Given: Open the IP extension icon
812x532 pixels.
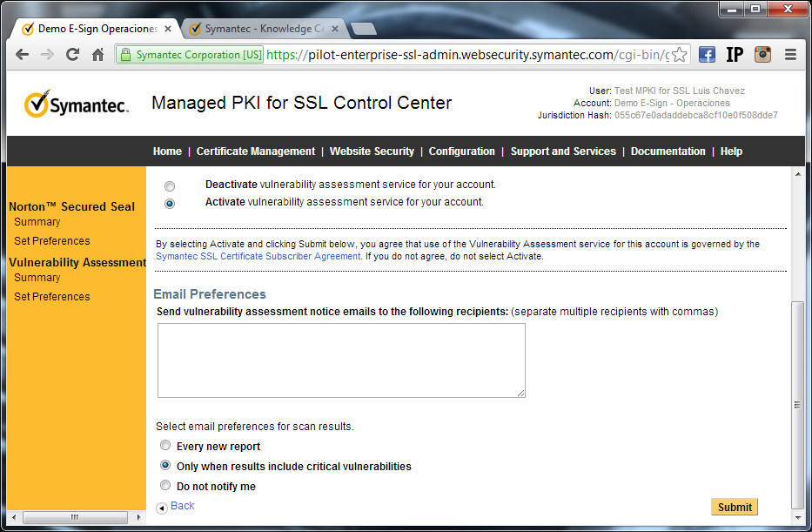Looking at the screenshot, I should pyautogui.click(x=735, y=55).
